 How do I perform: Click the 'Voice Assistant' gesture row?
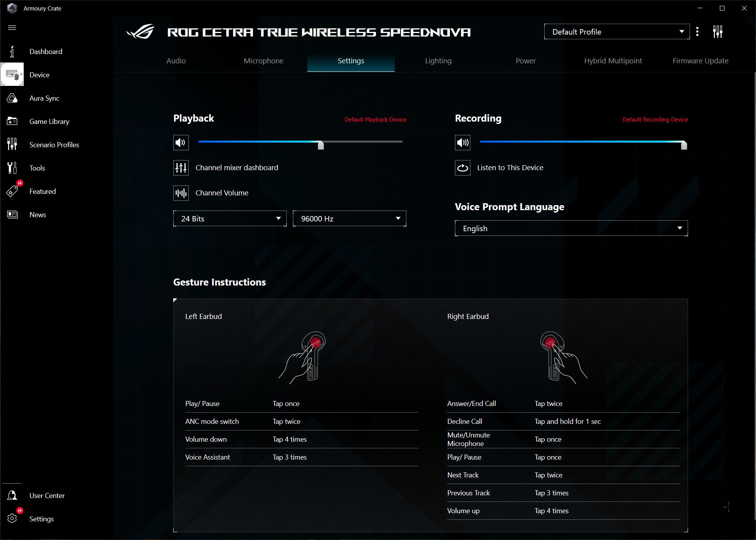[302, 457]
